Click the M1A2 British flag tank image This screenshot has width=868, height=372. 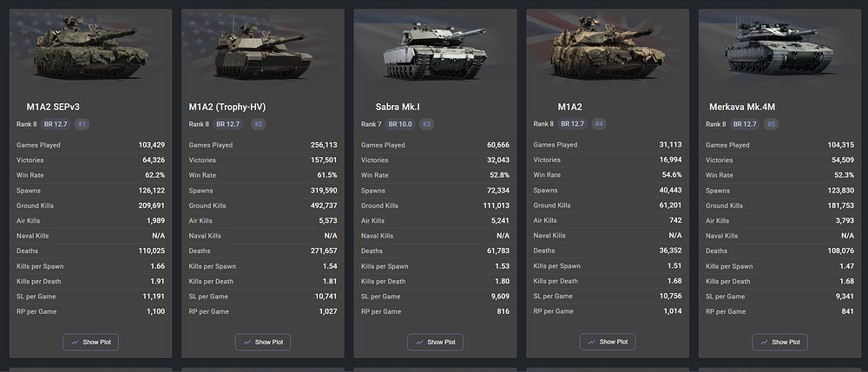[x=608, y=49]
